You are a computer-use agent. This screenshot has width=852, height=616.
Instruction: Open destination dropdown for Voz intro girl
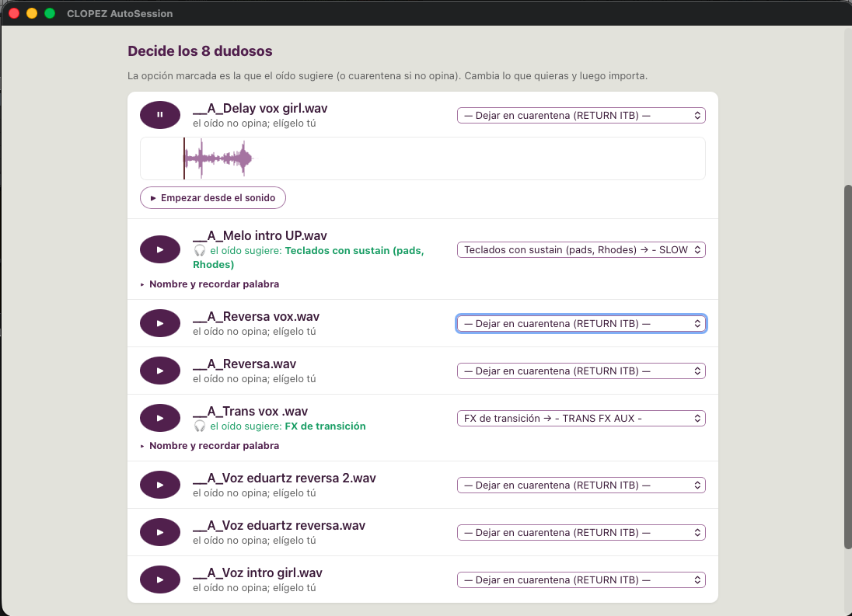[x=581, y=579]
